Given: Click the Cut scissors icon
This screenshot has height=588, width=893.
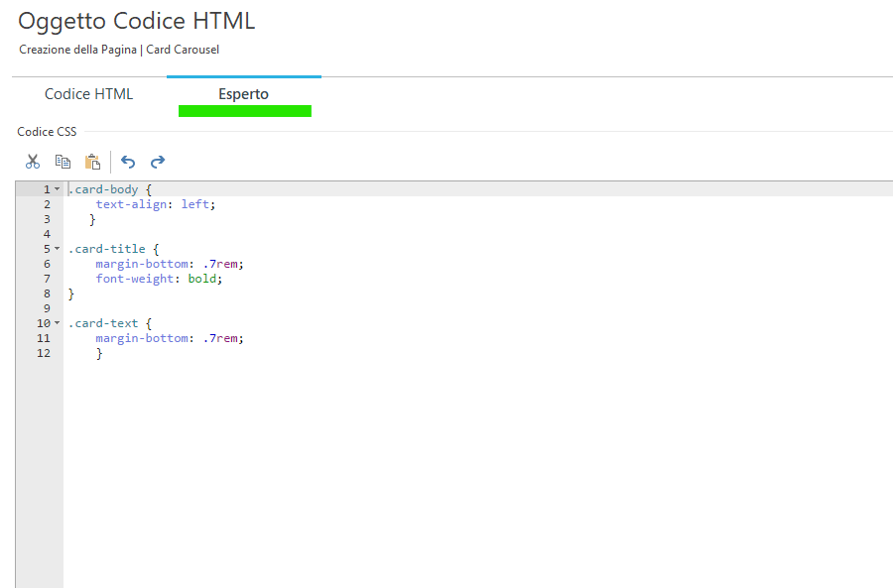Looking at the screenshot, I should coord(33,162).
